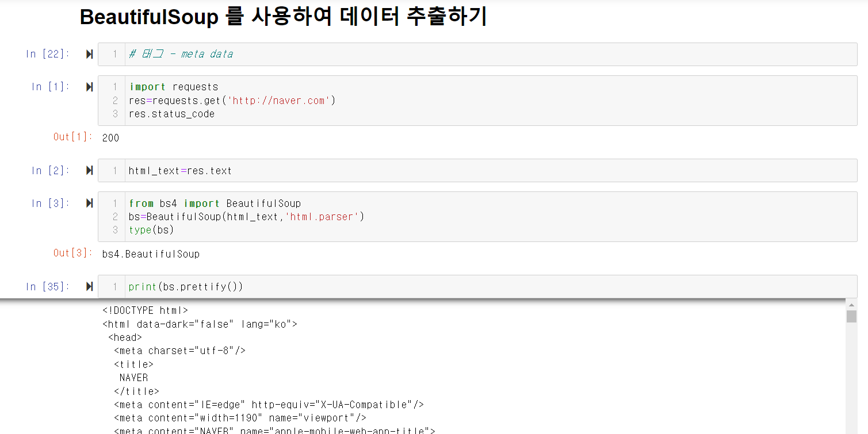Viewport: 868px width, 434px height.
Task: Select the 'In [3]:' prompt label
Action: [x=50, y=203]
